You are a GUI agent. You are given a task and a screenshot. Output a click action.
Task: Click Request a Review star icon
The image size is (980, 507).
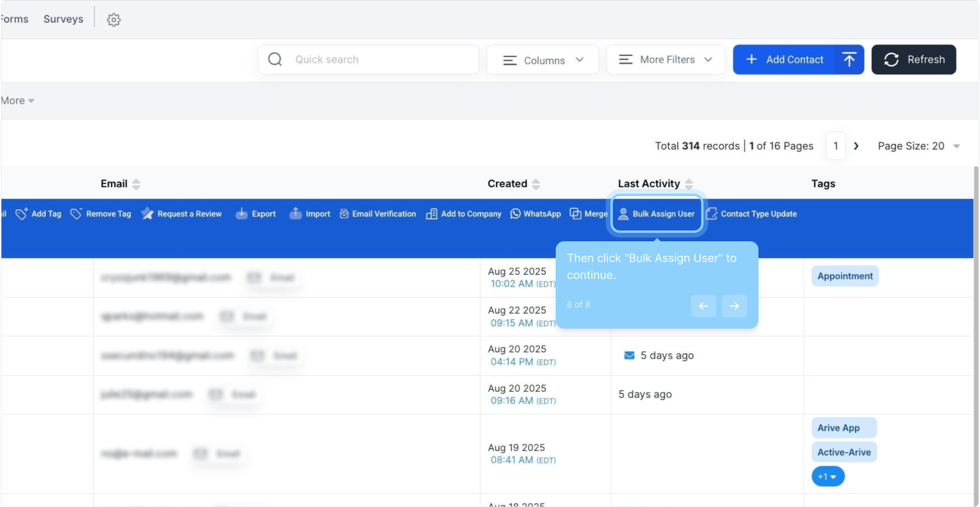pyautogui.click(x=147, y=214)
